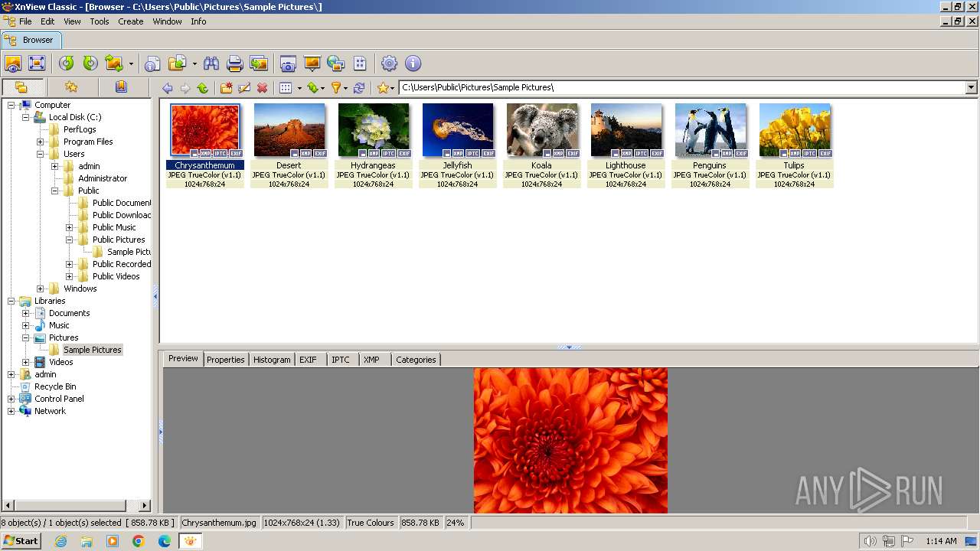The width and height of the screenshot is (980, 551).
Task: Expand the Public Music node
Action: pos(69,227)
